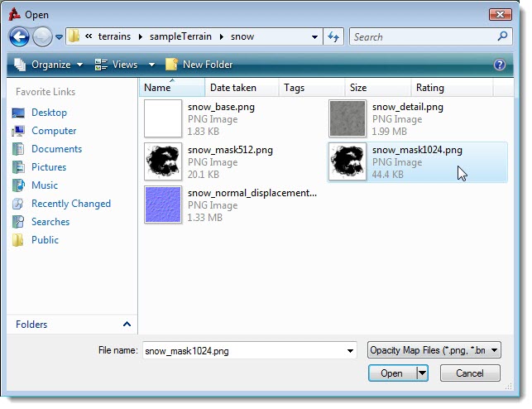The image size is (532, 409).
Task: Expand the arrow after terrains breadcrumb
Action: 141,36
